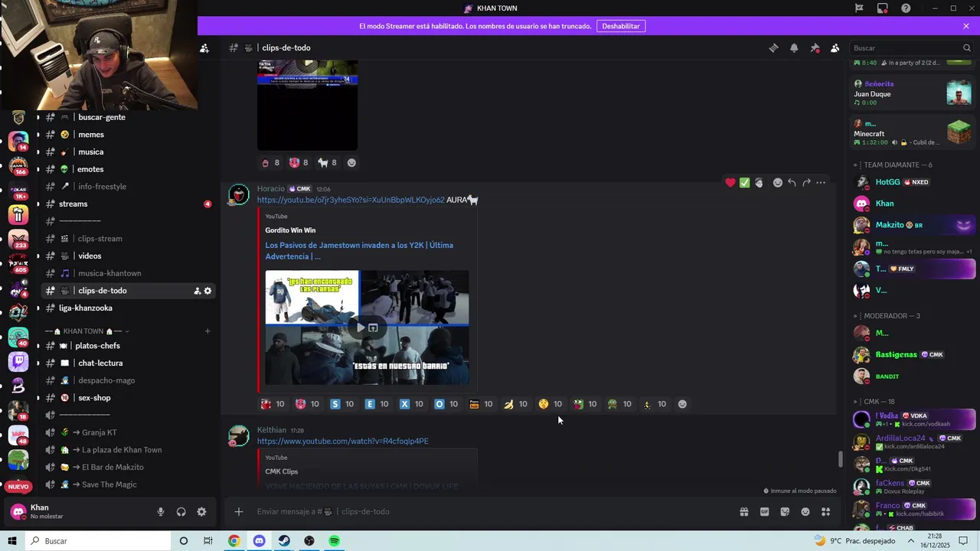Toggle the O letter reaction with 10
This screenshot has height=551, width=980.
446,404
